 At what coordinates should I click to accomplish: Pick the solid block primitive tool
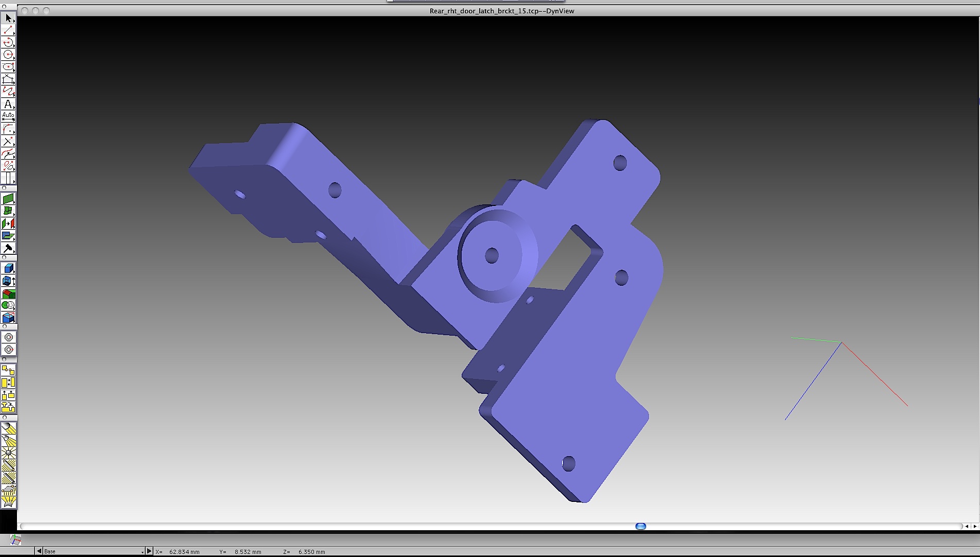[x=8, y=268]
